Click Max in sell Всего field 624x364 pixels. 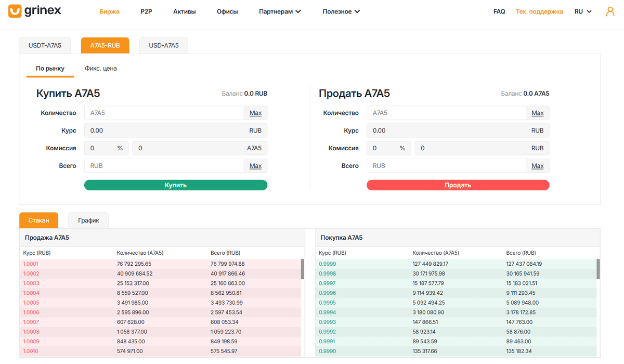(538, 166)
